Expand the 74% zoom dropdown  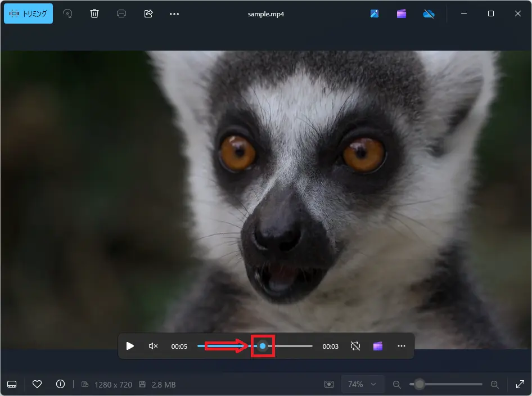[362, 384]
